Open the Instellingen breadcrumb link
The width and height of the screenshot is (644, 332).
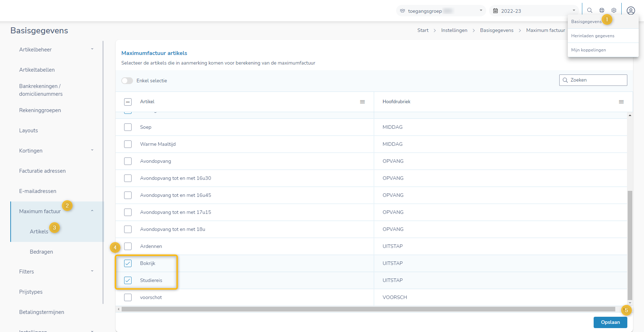pyautogui.click(x=454, y=30)
